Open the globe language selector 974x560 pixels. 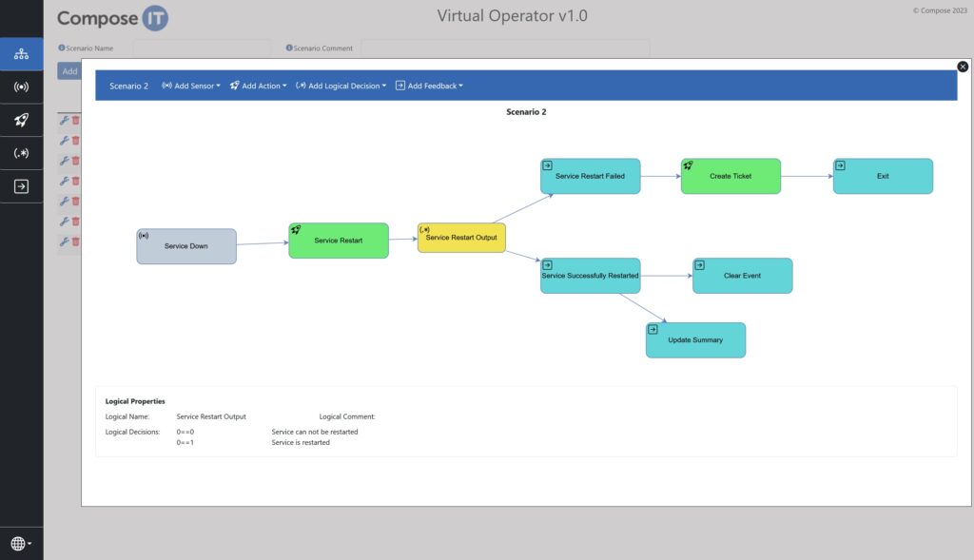(21, 544)
